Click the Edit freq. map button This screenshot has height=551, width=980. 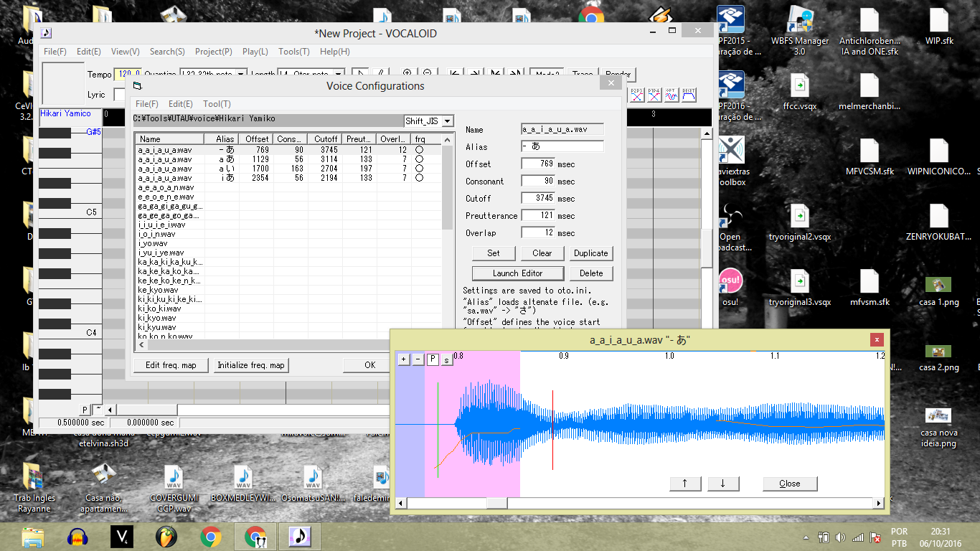[x=171, y=365]
